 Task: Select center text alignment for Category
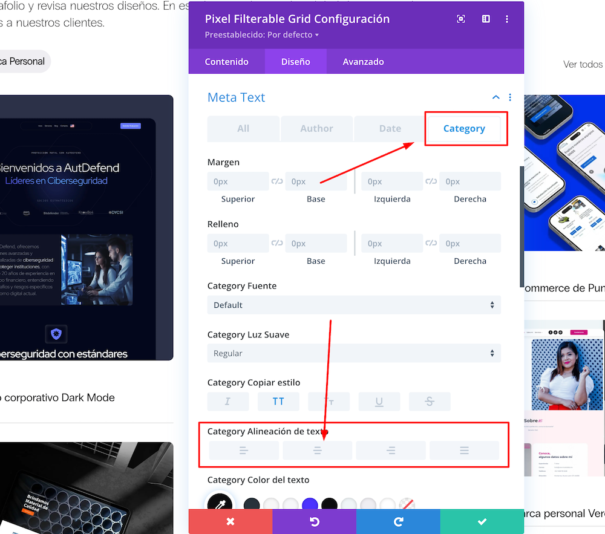tap(317, 451)
